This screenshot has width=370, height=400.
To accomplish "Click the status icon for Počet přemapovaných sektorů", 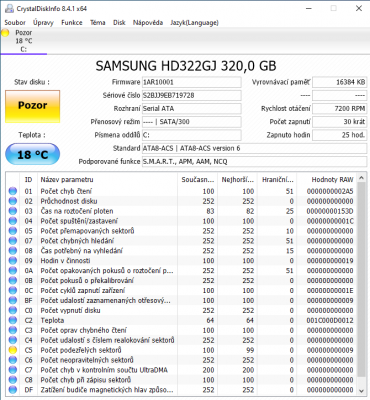I will click(x=13, y=231).
